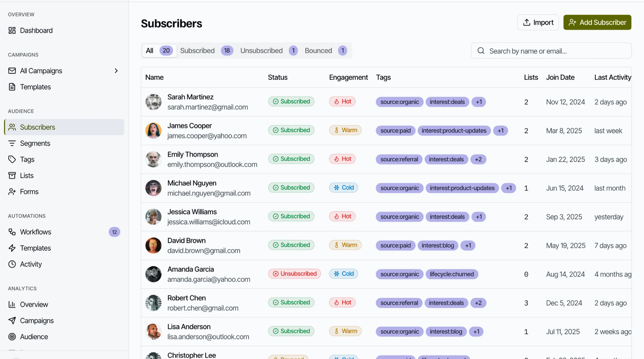Click the Subscribers people icon in sidebar
The image size is (644, 359).
point(12,127)
